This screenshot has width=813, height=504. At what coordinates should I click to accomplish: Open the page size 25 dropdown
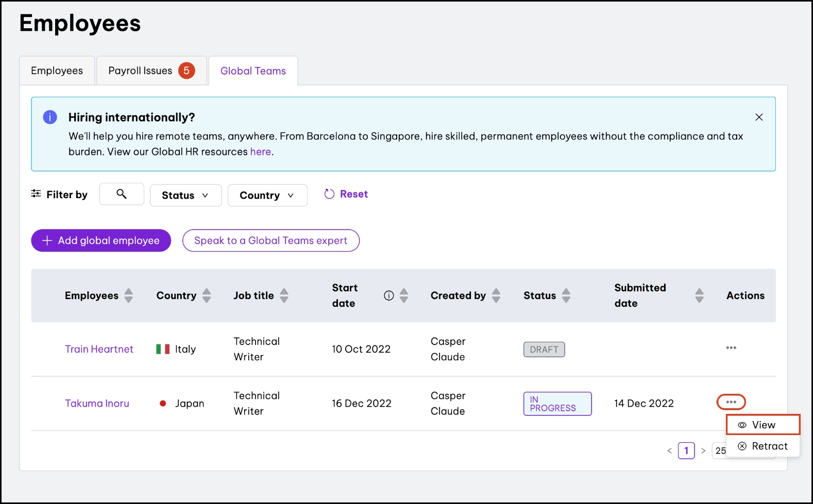point(720,451)
